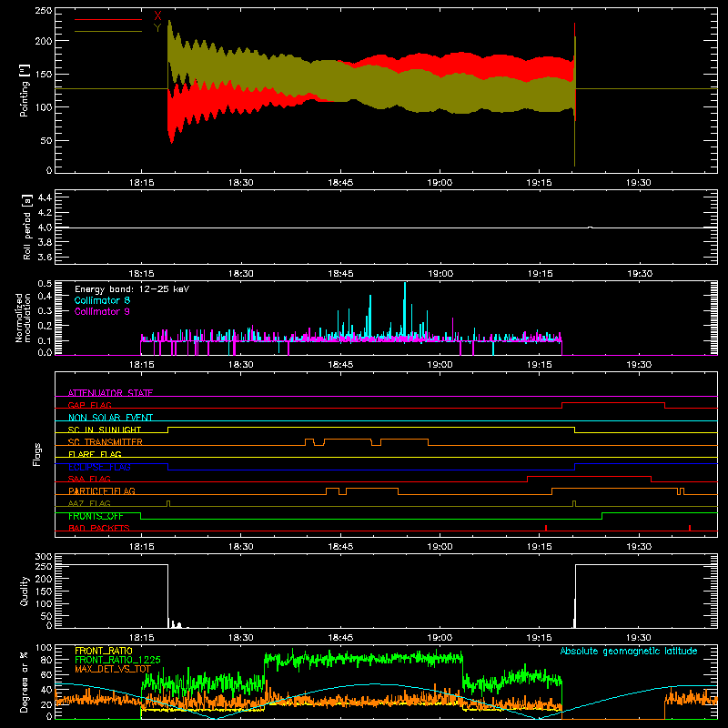Click the olive "Y" legend label
This screenshot has width=728, height=728.
pyautogui.click(x=157, y=28)
